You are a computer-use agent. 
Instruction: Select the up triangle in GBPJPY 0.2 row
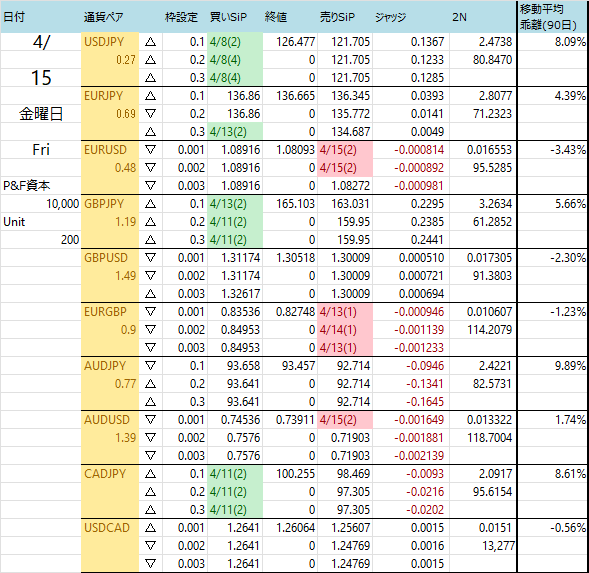[x=150, y=222]
